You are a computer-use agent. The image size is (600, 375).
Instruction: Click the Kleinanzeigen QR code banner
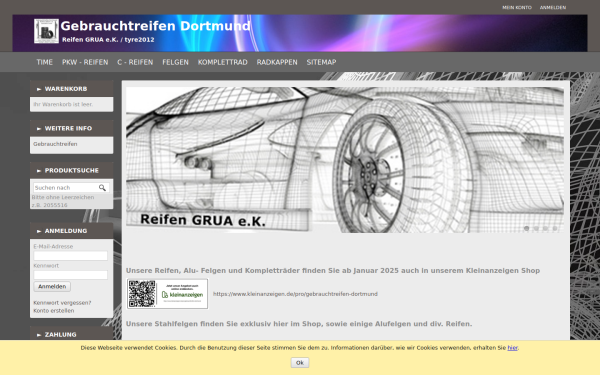click(x=167, y=294)
